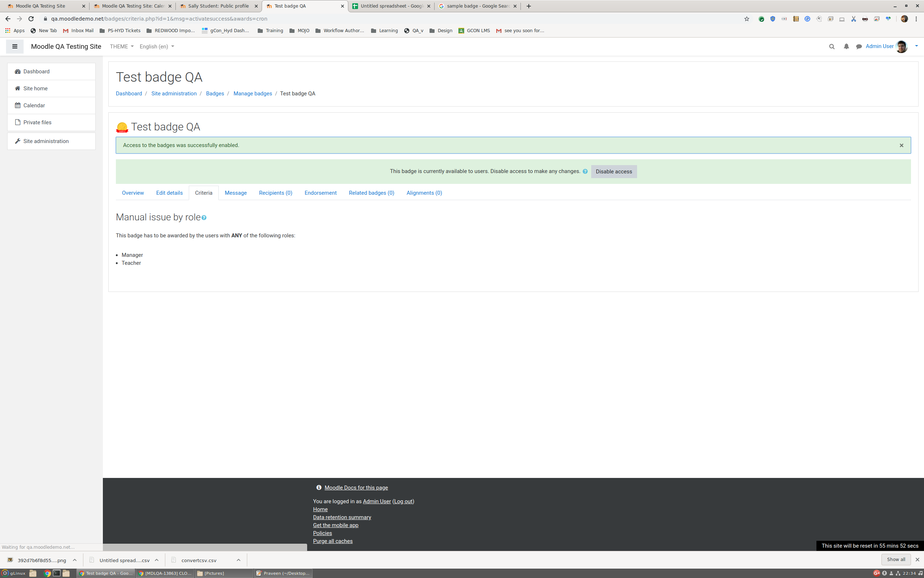
Task: Select the Criteria tab
Action: click(204, 193)
